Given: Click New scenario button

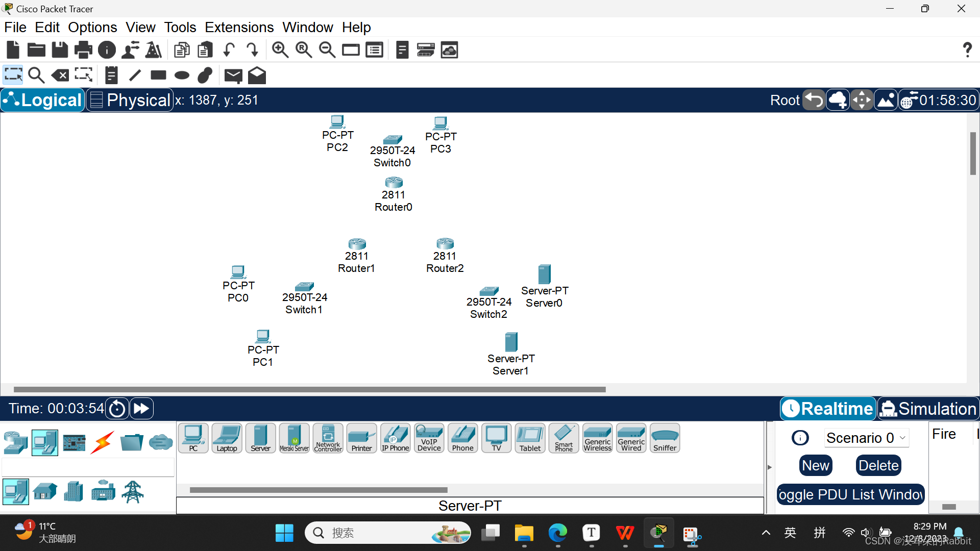Looking at the screenshot, I should [815, 465].
